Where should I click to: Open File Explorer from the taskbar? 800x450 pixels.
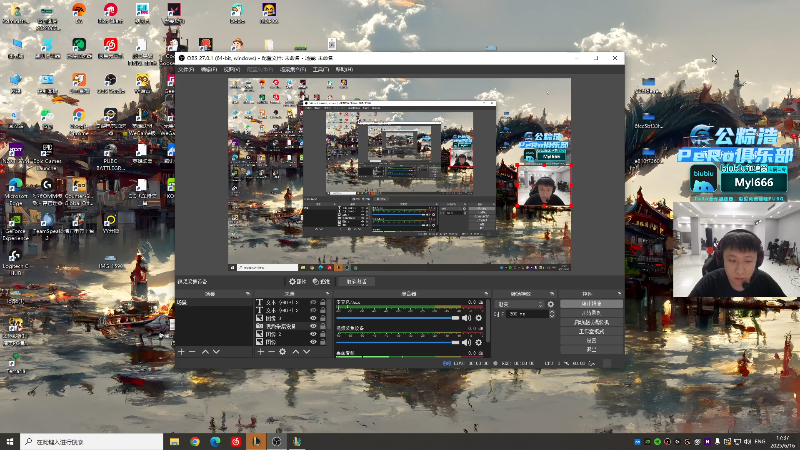(x=174, y=442)
